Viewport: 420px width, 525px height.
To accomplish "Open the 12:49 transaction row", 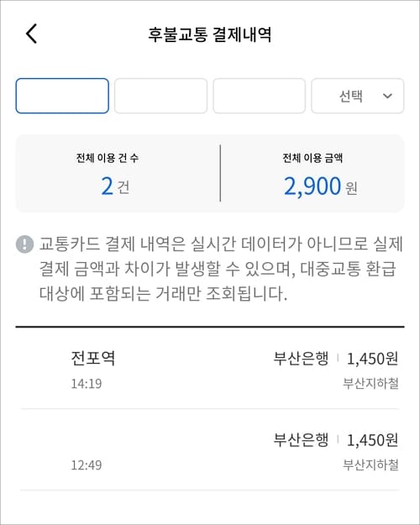I will pos(210,450).
